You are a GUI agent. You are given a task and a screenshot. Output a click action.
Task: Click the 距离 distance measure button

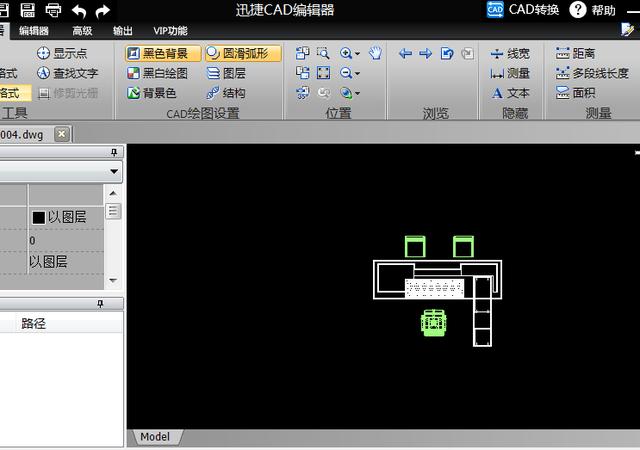tap(575, 53)
